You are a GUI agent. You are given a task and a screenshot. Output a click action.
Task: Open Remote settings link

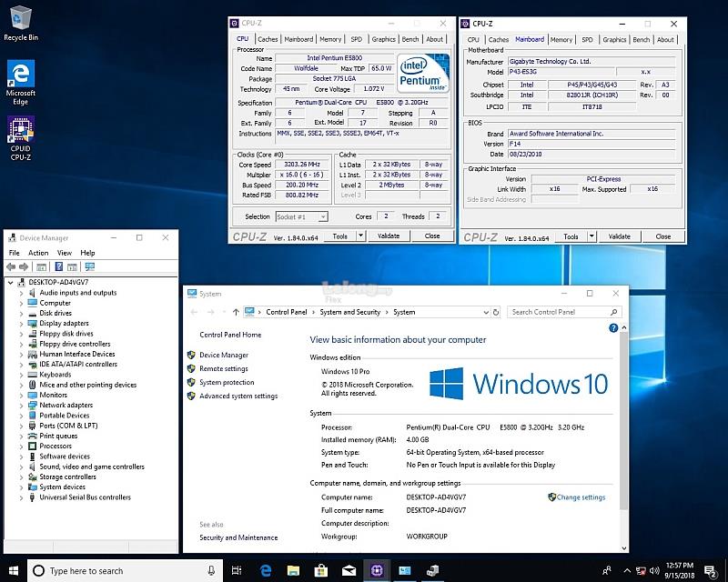pyautogui.click(x=224, y=368)
